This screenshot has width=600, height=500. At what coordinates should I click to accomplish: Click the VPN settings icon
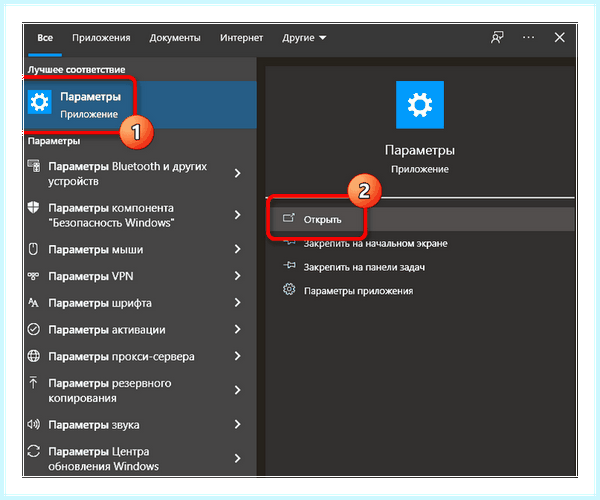[34, 276]
